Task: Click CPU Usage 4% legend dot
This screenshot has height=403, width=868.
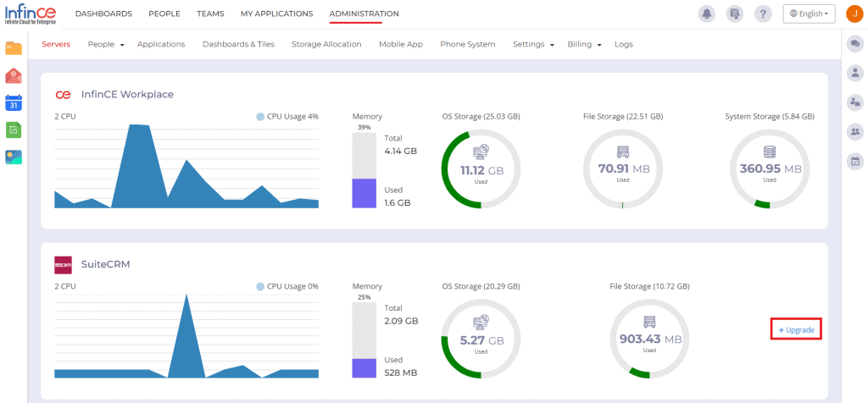Action: click(x=260, y=117)
